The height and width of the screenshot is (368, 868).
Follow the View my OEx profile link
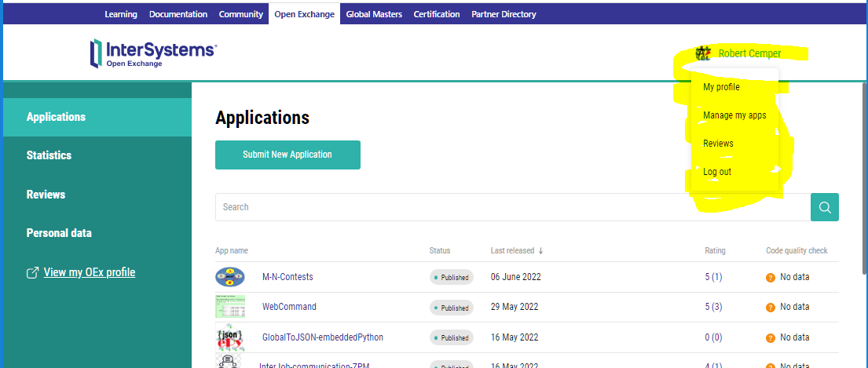click(90, 272)
